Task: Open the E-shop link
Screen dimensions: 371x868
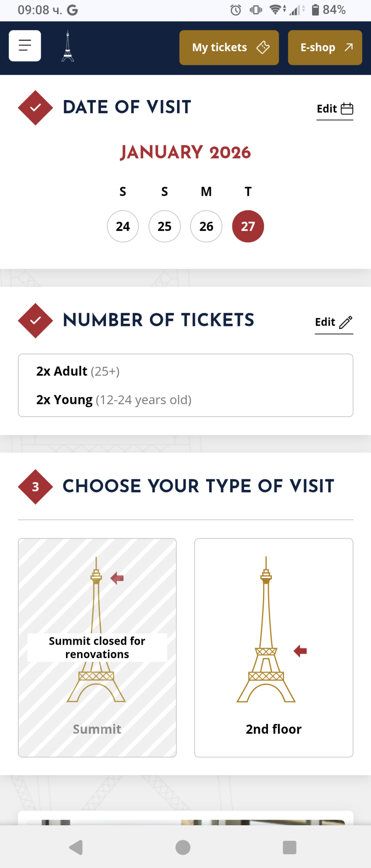Action: (x=325, y=47)
